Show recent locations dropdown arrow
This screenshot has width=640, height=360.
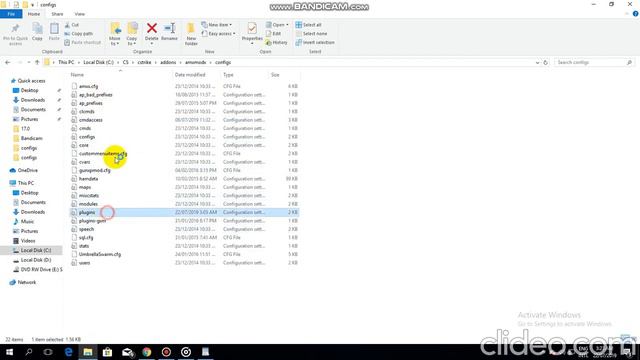[29, 62]
